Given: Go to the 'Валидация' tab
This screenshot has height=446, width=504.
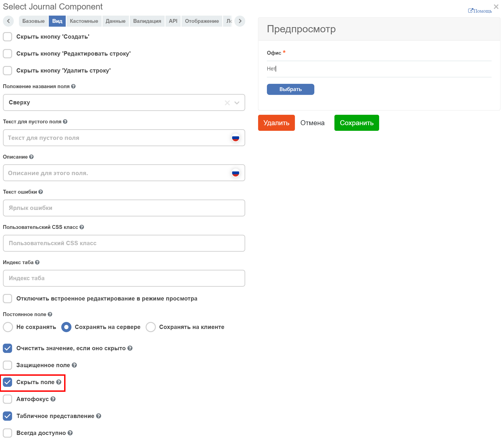Looking at the screenshot, I should [147, 21].
